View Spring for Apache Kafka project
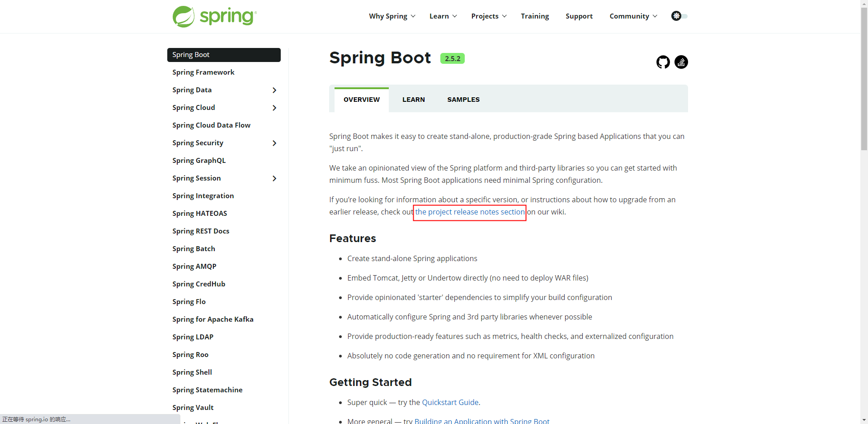The height and width of the screenshot is (424, 868). (213, 319)
